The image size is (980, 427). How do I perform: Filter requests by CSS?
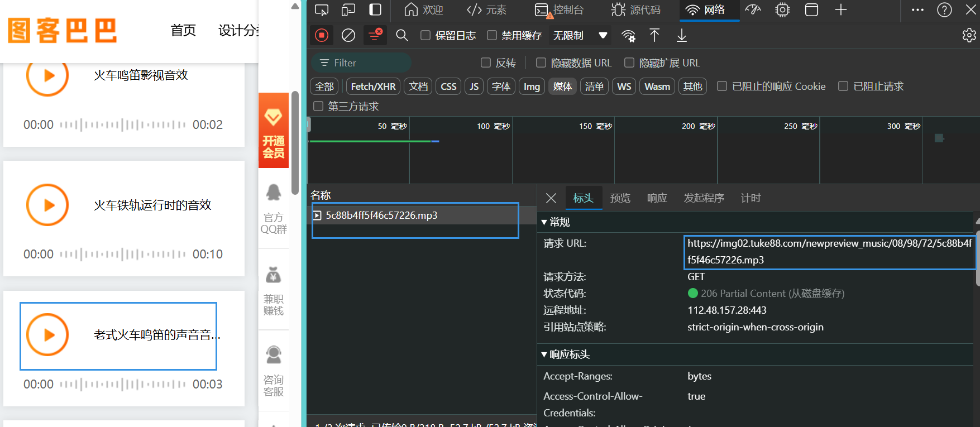tap(448, 87)
